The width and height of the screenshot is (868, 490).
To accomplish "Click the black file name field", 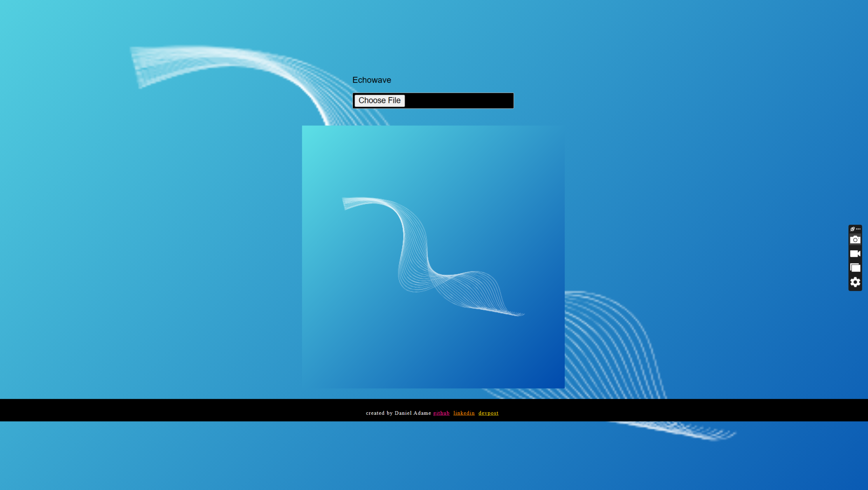I will (x=459, y=101).
